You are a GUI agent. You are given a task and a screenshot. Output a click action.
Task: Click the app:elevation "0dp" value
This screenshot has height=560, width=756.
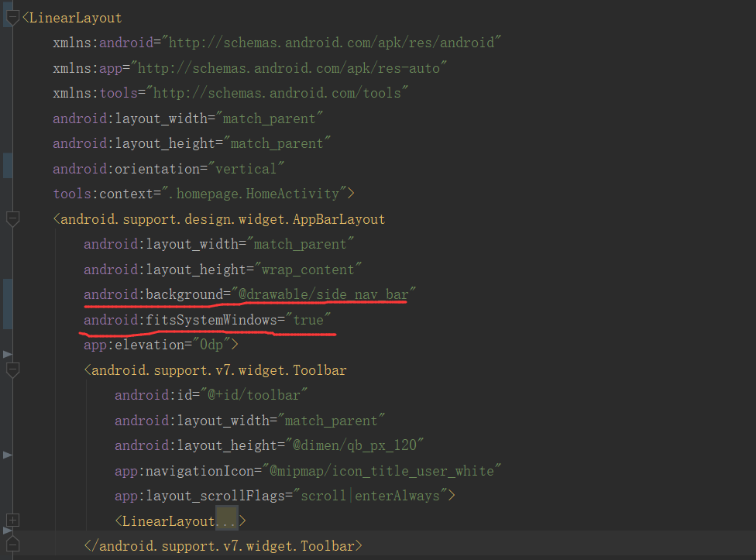[x=211, y=345]
